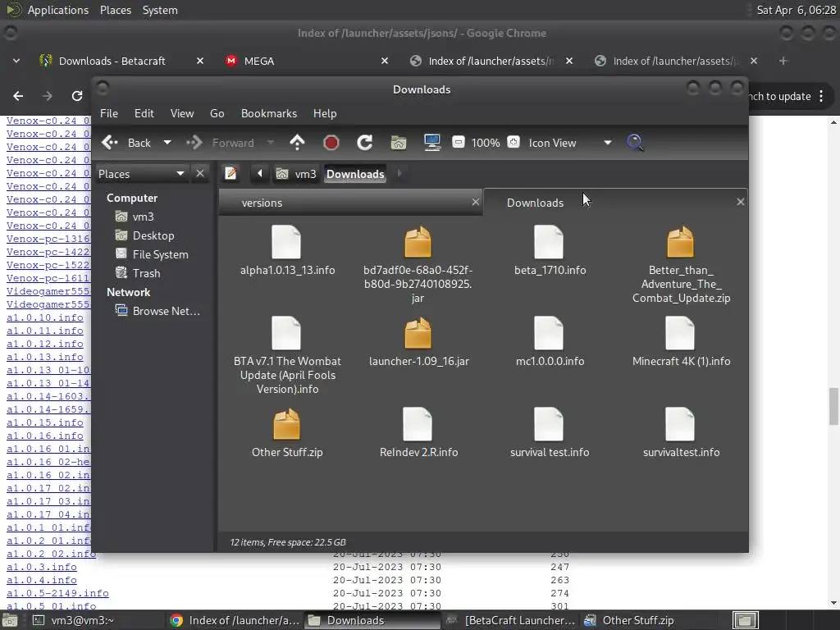Select the survival test.info file icon
This screenshot has width=840, height=630.
click(x=549, y=424)
